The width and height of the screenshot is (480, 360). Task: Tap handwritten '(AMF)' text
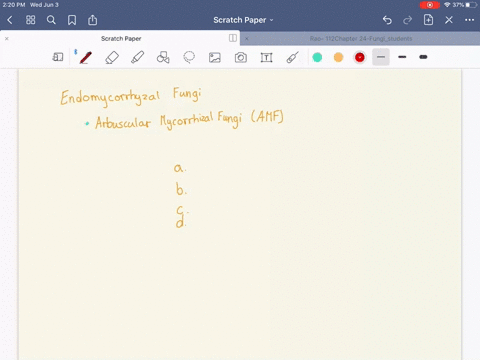click(267, 116)
